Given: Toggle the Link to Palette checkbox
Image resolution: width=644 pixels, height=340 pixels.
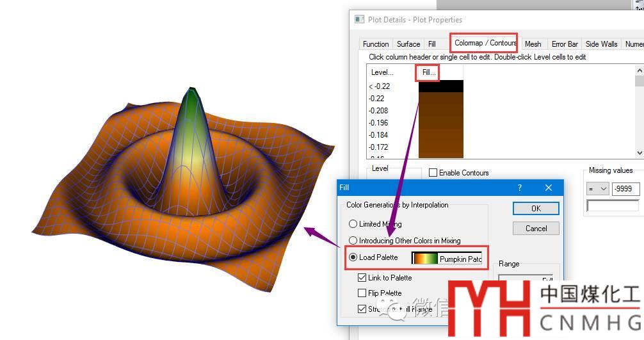Looking at the screenshot, I should click(x=362, y=278).
